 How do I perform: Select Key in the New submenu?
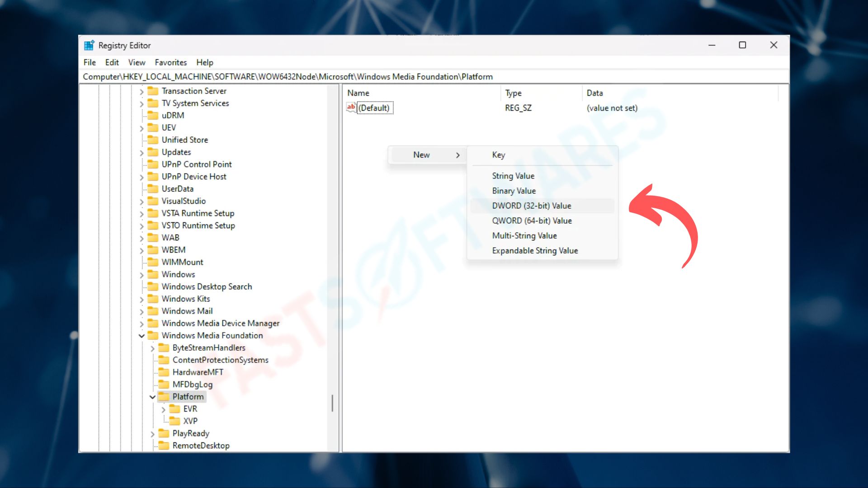click(542, 155)
